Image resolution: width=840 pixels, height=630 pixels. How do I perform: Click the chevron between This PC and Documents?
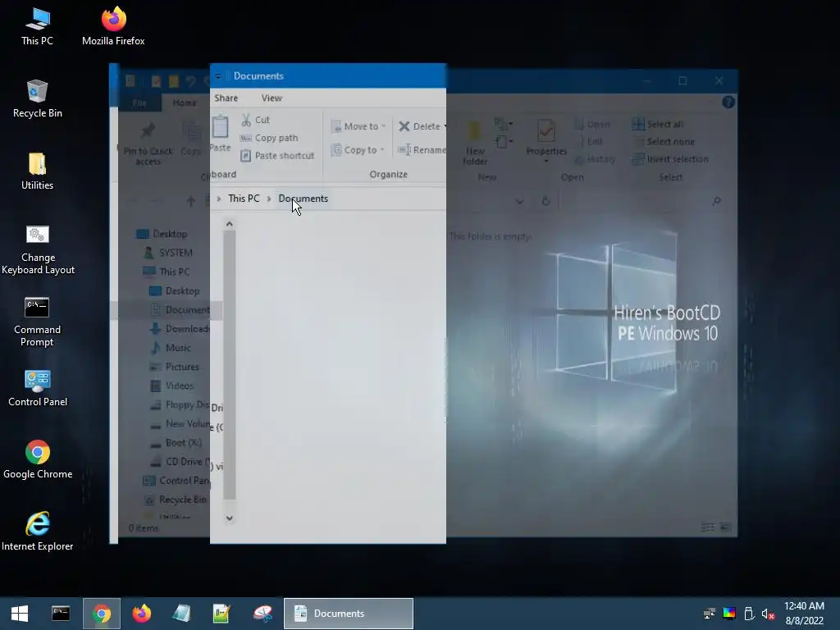[x=269, y=199]
